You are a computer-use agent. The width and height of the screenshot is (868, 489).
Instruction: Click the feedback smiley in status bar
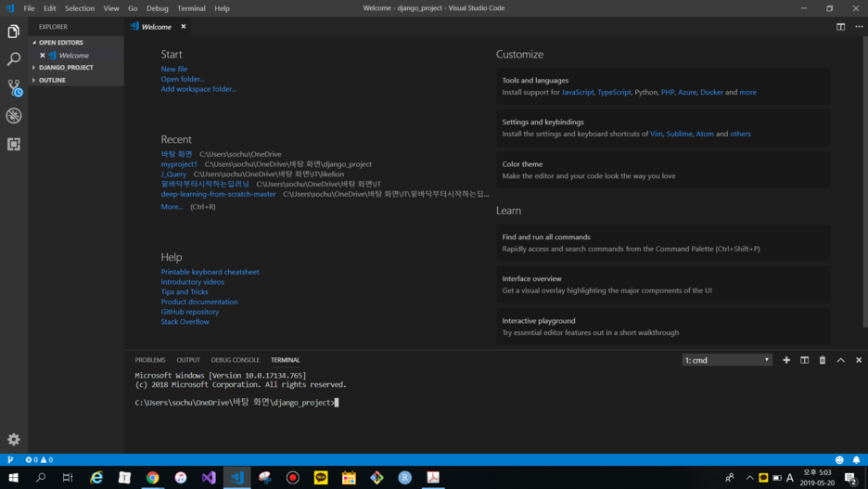[839, 459]
